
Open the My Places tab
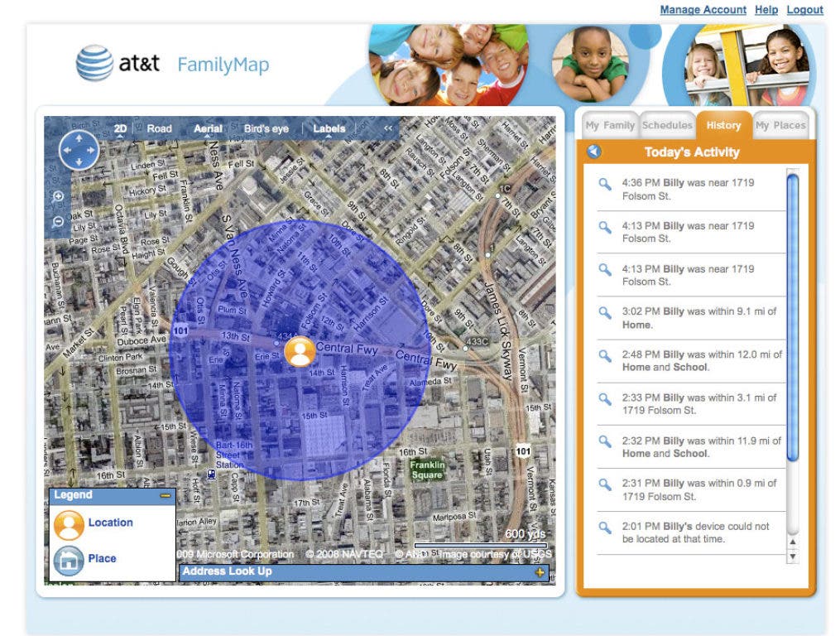coord(780,126)
